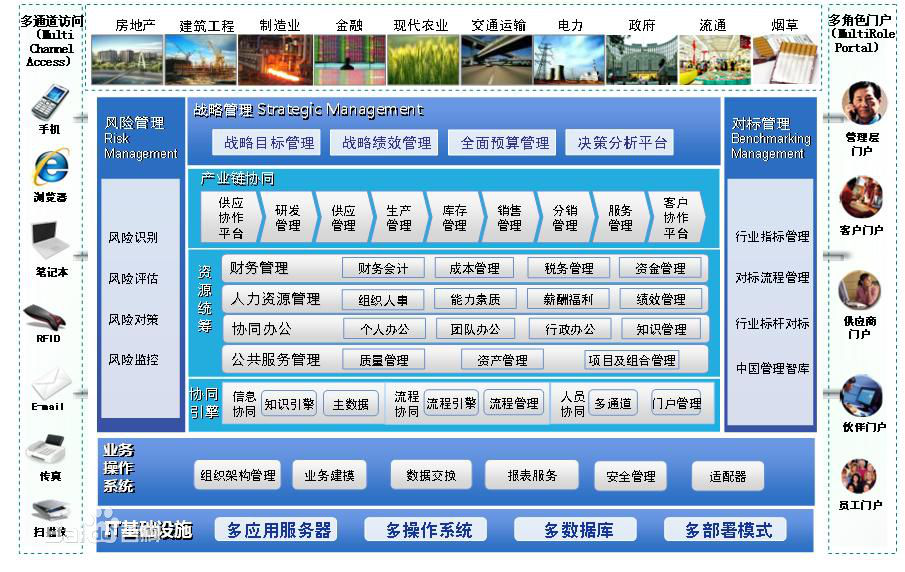
Task: Select the employee portal (员工门户) avatar
Action: [859, 477]
